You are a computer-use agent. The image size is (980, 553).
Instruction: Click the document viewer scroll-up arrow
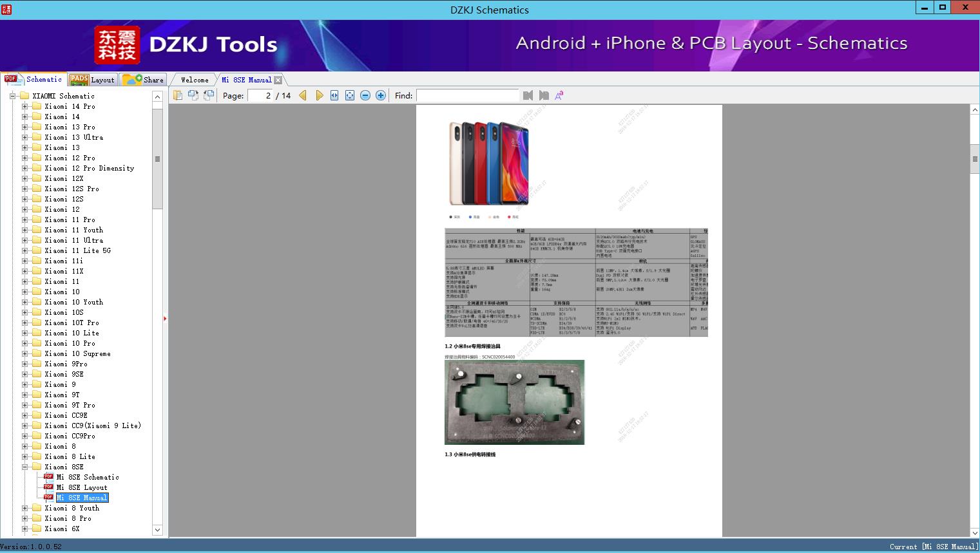(x=975, y=109)
